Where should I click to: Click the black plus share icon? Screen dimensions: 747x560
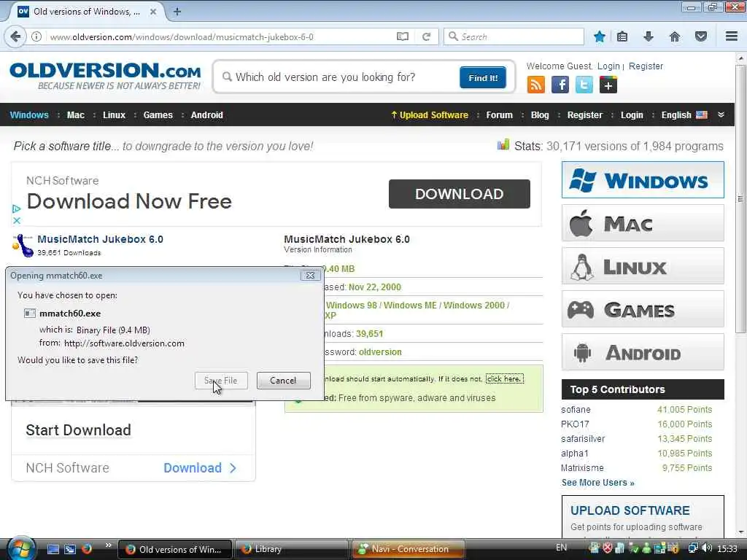[x=608, y=85]
